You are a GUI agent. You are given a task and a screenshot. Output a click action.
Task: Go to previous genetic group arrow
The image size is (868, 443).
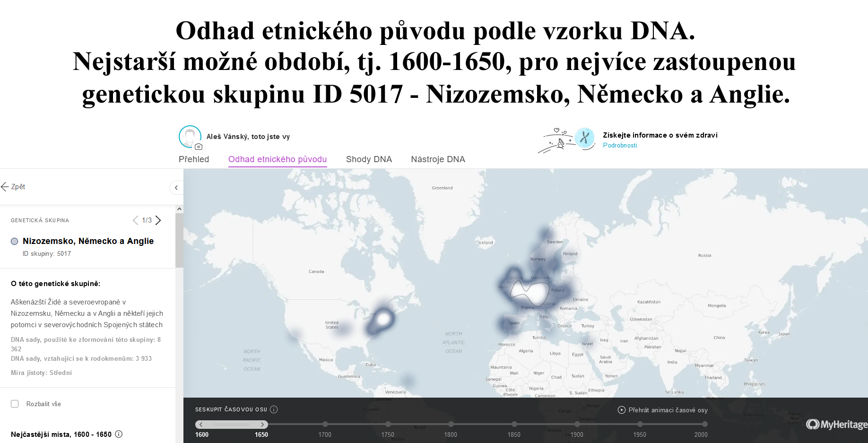pyautogui.click(x=136, y=220)
